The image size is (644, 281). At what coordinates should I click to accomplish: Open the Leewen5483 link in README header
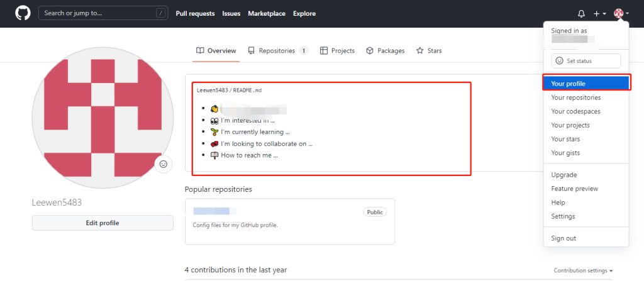point(213,91)
